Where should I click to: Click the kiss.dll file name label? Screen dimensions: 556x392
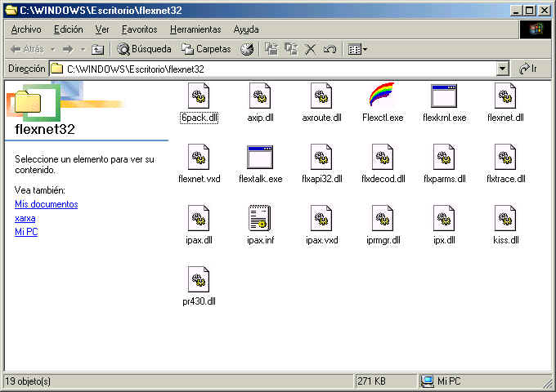pyautogui.click(x=505, y=240)
